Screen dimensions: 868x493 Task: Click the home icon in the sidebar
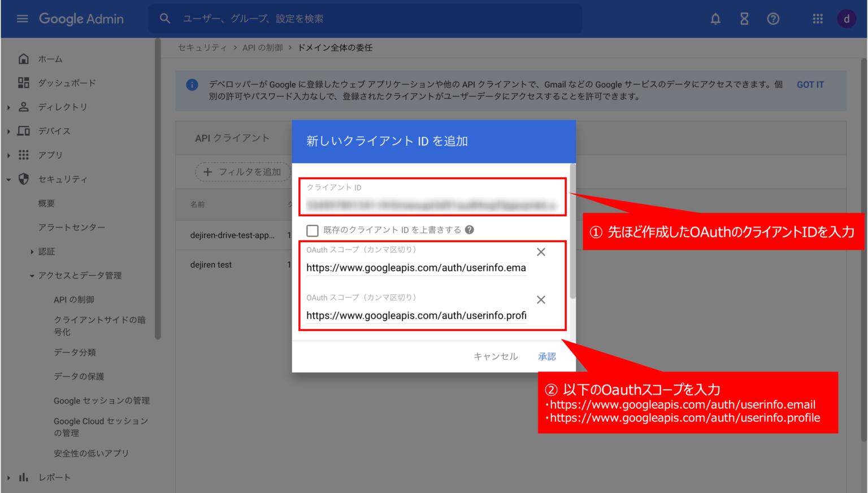pyautogui.click(x=24, y=59)
